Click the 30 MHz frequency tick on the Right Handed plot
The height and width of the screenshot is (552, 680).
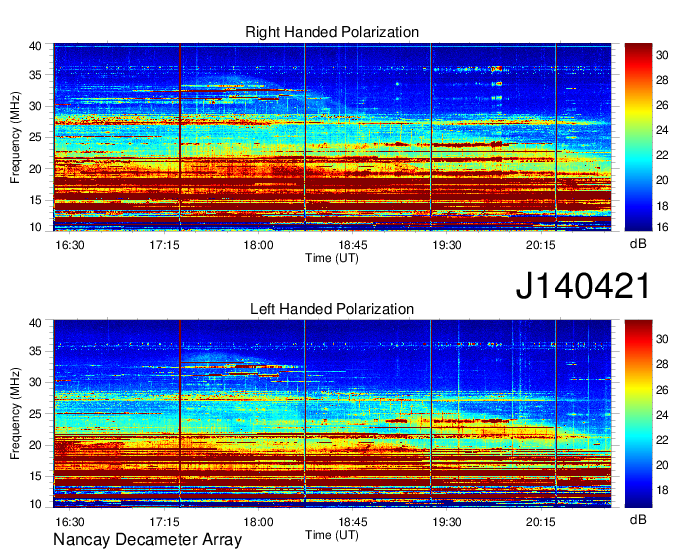35,106
